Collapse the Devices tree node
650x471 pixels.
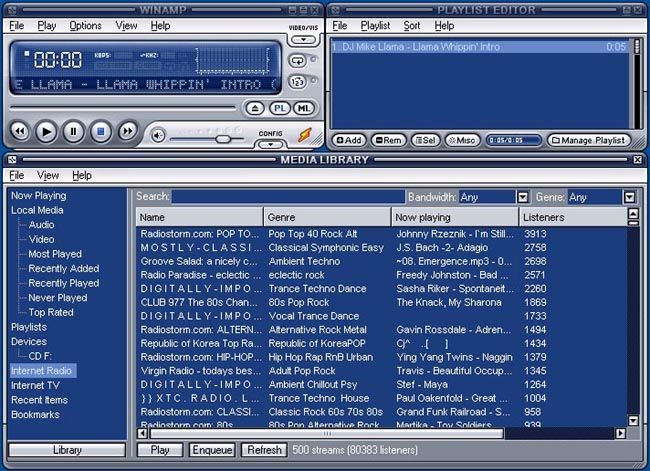click(x=29, y=342)
